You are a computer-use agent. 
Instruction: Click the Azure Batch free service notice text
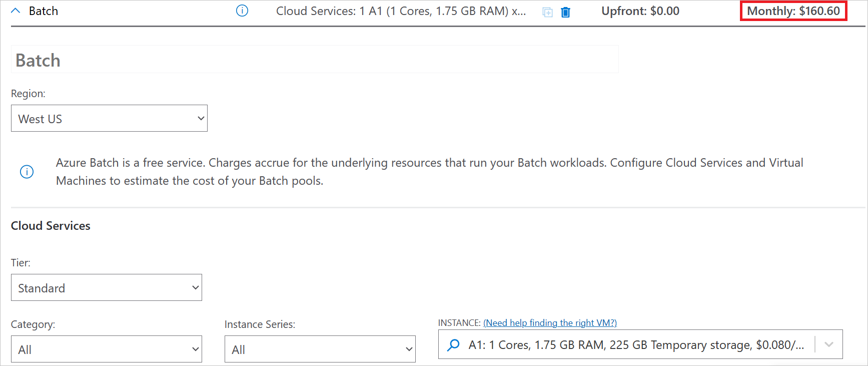(429, 172)
